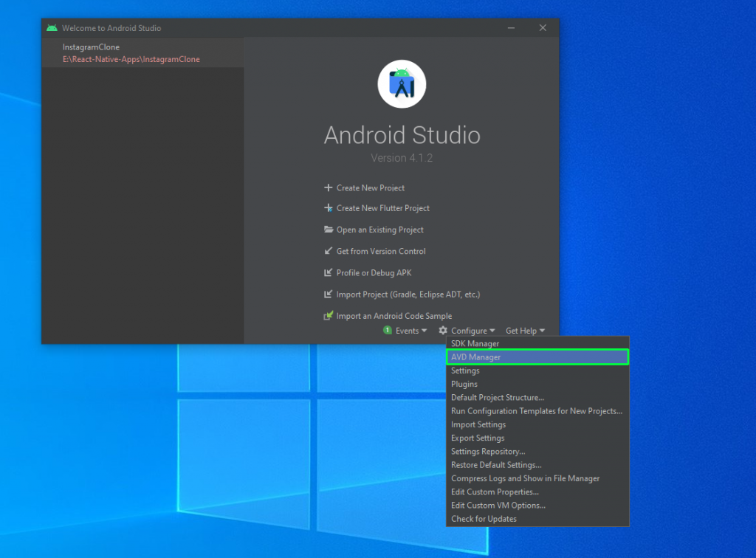The width and height of the screenshot is (756, 558).
Task: Select Check for Updates
Action: click(537, 519)
